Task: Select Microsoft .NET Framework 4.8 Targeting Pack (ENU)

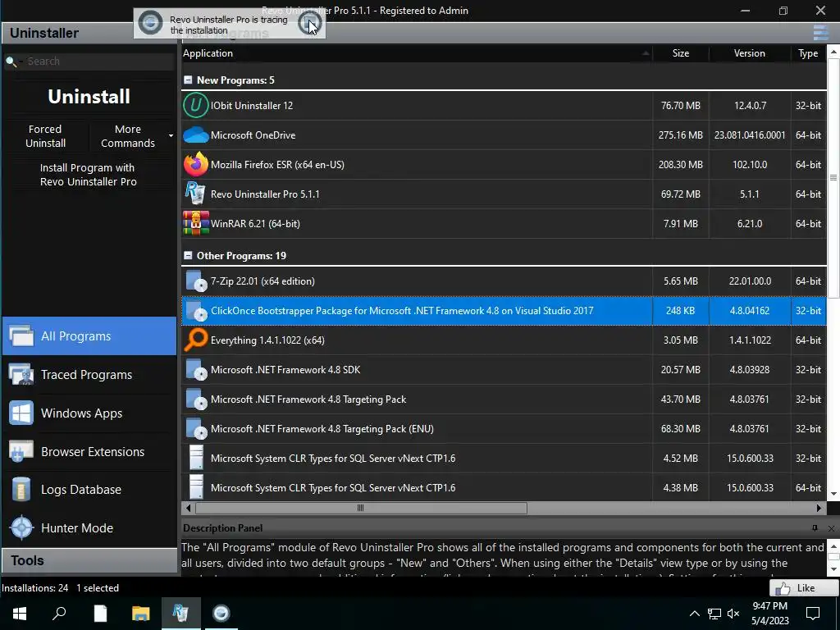Action: pos(504,428)
